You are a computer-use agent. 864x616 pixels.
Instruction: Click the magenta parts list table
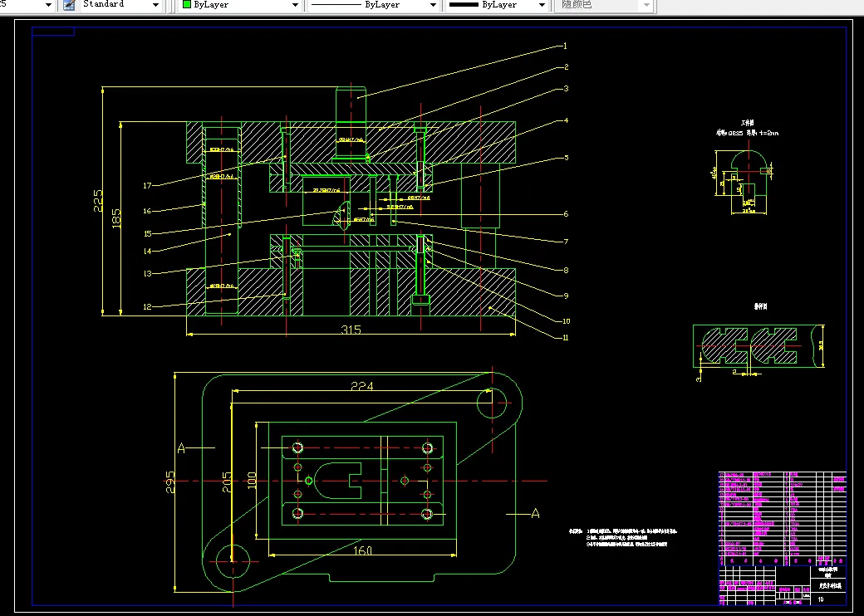pos(783,519)
